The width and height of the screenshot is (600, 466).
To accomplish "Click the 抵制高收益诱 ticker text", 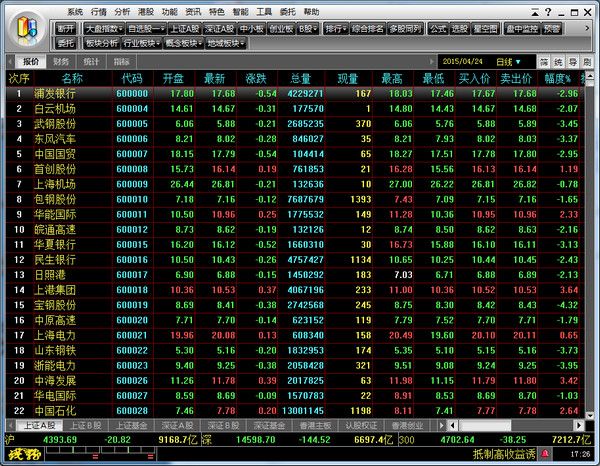I will 504,454.
